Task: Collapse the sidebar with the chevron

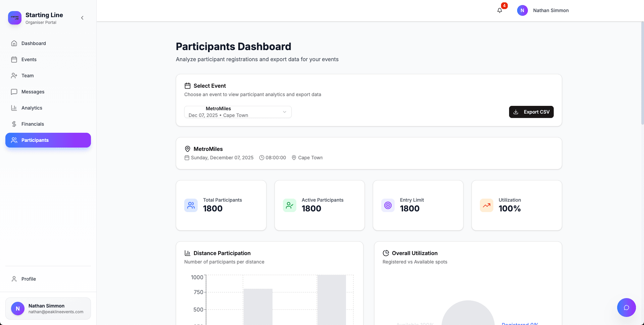Action: 82,18
